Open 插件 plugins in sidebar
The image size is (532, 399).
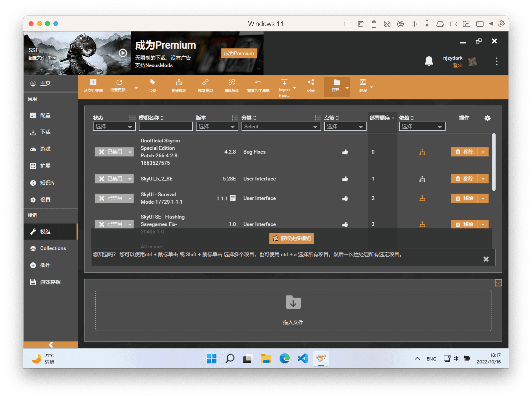(x=51, y=265)
